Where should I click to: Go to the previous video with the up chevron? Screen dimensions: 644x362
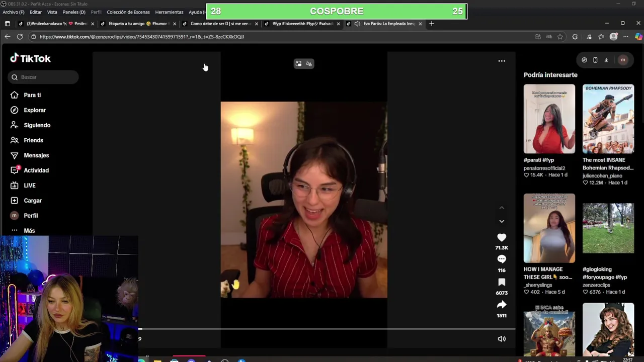click(502, 208)
